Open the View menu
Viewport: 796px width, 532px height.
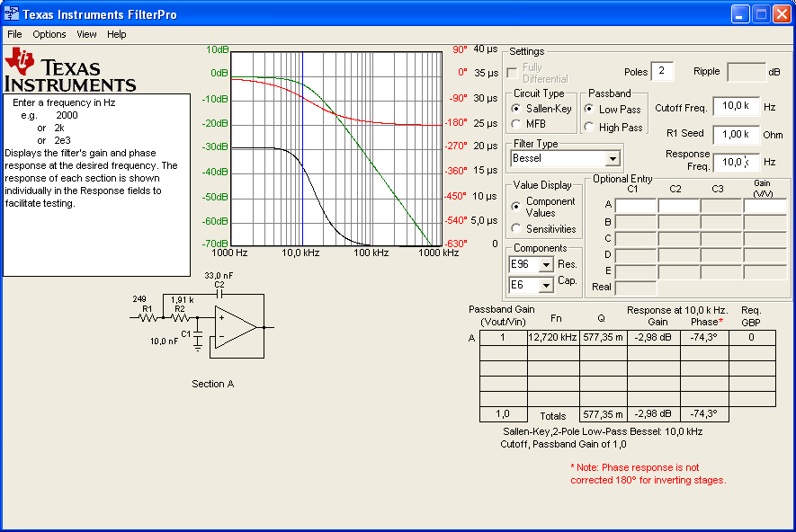pyautogui.click(x=86, y=34)
